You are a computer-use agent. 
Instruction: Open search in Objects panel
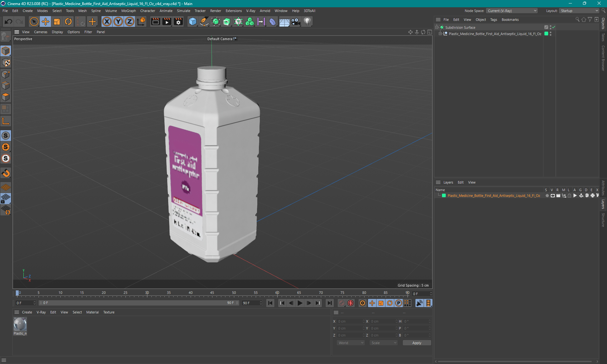pyautogui.click(x=577, y=20)
